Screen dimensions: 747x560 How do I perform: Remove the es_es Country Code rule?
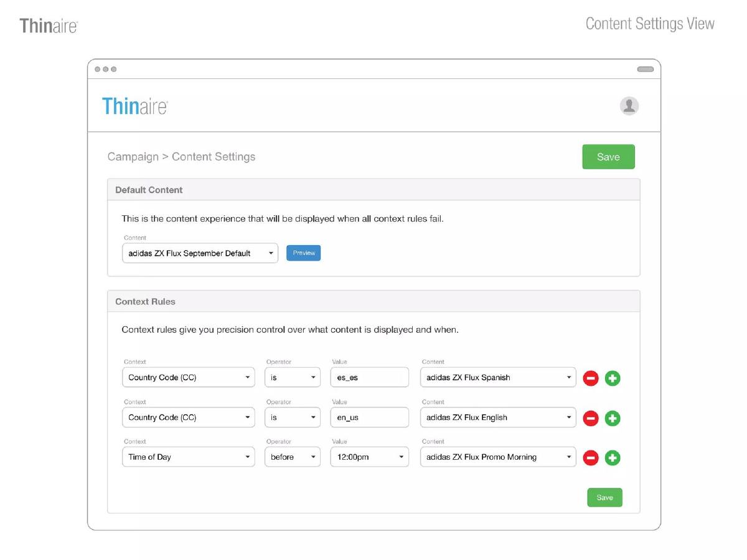point(591,378)
